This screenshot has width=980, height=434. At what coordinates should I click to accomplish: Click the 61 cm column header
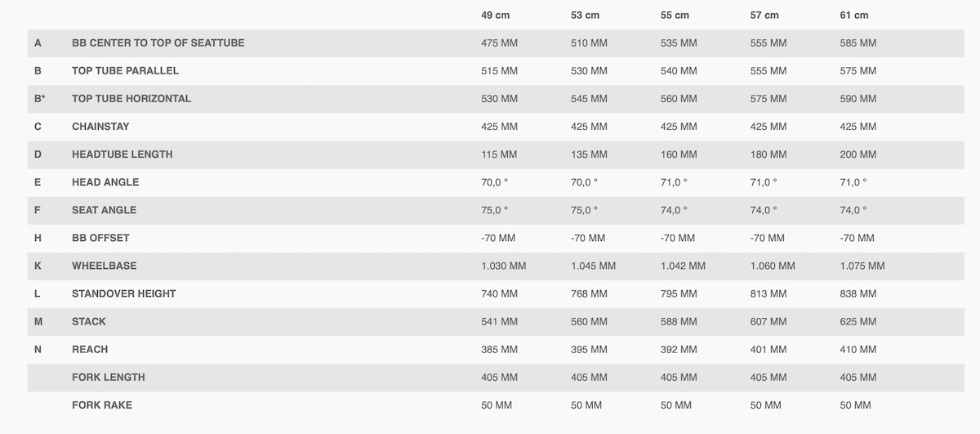[x=854, y=15]
